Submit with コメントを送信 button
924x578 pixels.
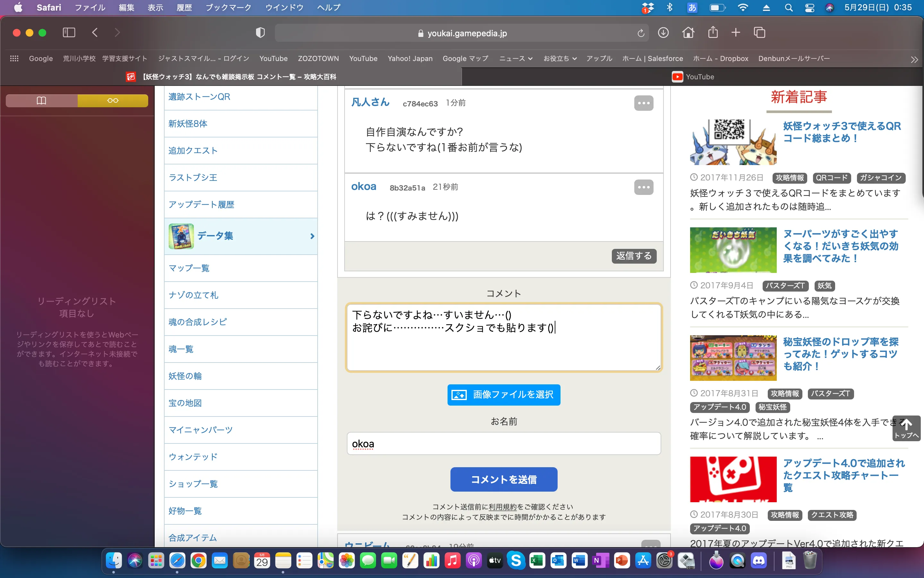[x=504, y=479]
